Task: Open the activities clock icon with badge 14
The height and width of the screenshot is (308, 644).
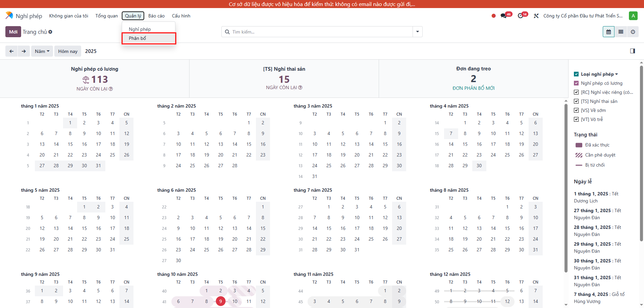Action: click(521, 16)
